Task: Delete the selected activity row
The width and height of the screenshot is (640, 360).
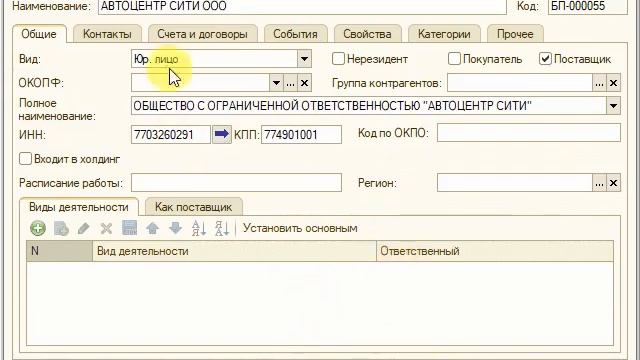Action: pos(107,228)
